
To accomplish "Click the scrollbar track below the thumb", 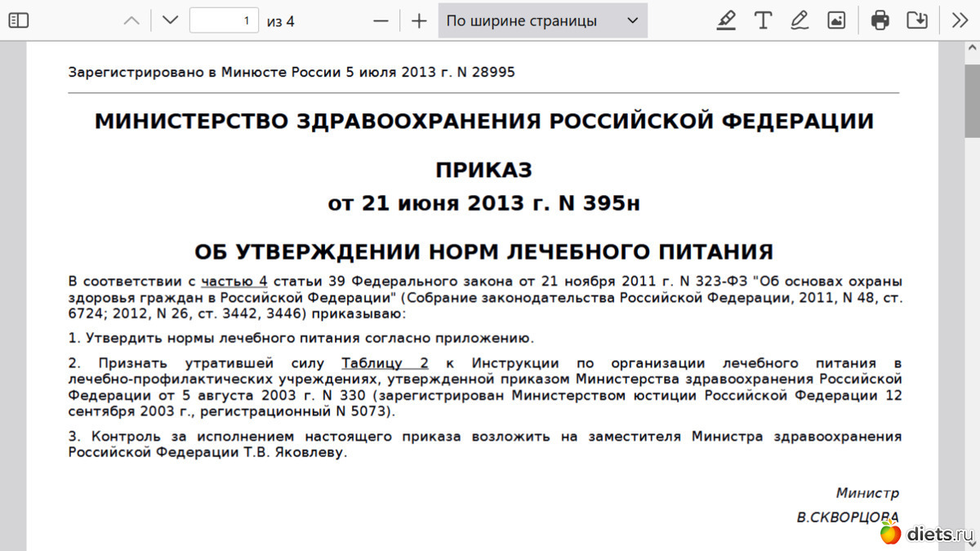I will [972, 327].
